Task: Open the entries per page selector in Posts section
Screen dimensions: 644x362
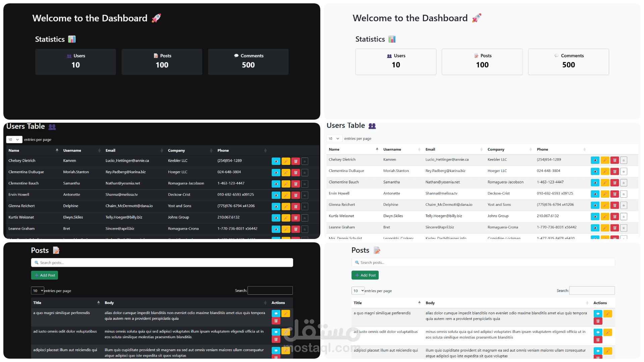Action: pyautogui.click(x=37, y=291)
